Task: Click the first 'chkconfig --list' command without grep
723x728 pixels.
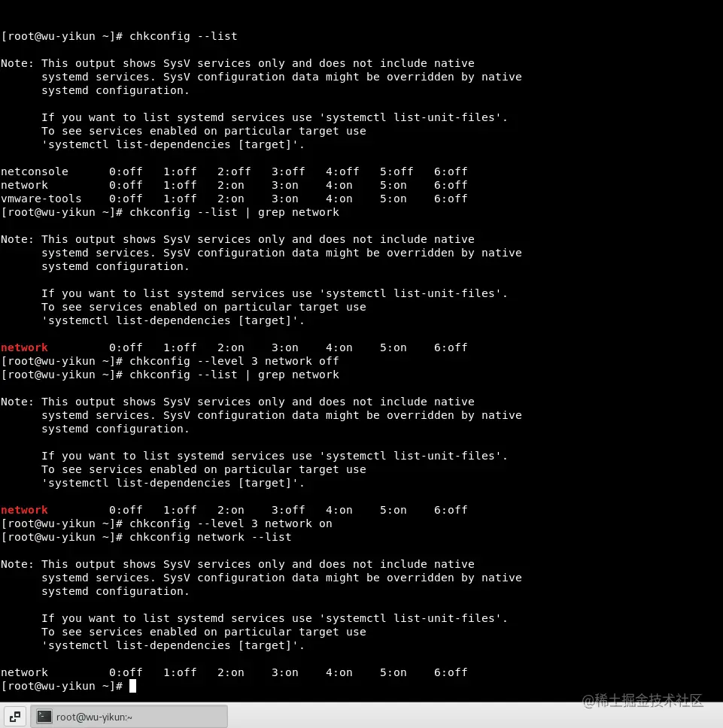Action: point(184,36)
